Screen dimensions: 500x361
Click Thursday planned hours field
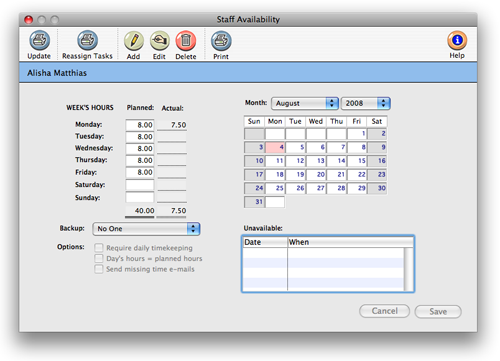click(140, 160)
